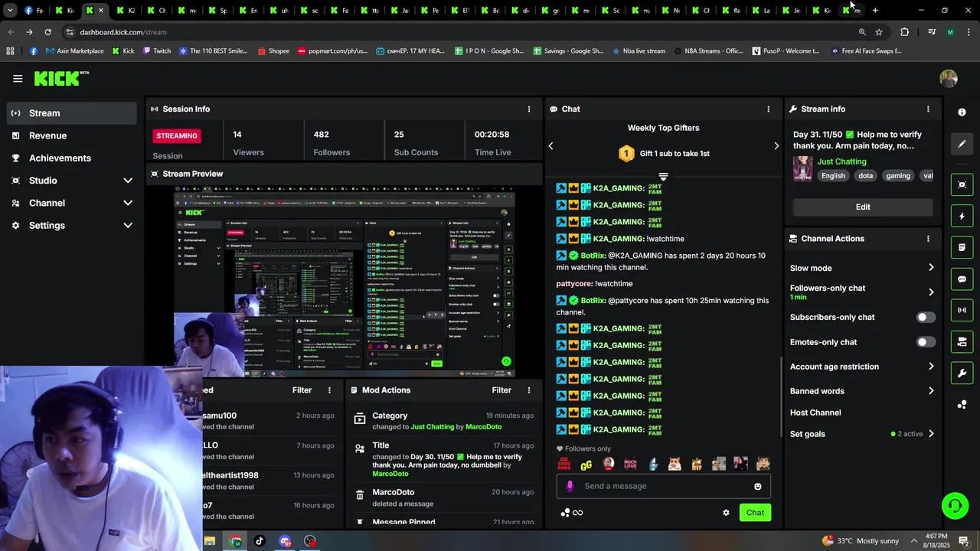Open Set goals arrow
This screenshot has height=551, width=980.
pos(931,434)
